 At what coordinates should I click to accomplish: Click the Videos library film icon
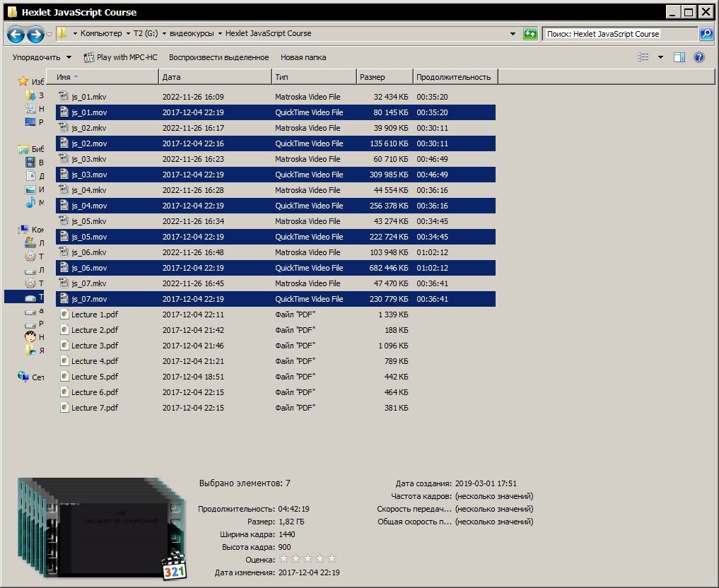pos(30,162)
